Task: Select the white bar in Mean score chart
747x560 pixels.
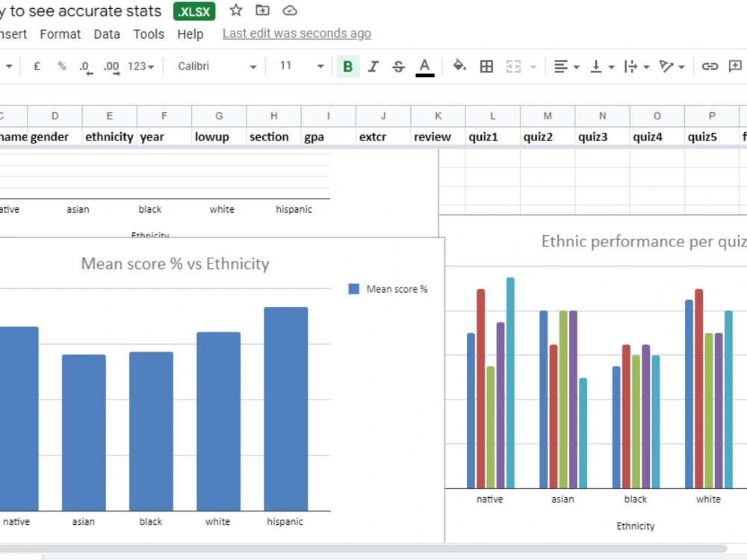Action: pyautogui.click(x=218, y=421)
